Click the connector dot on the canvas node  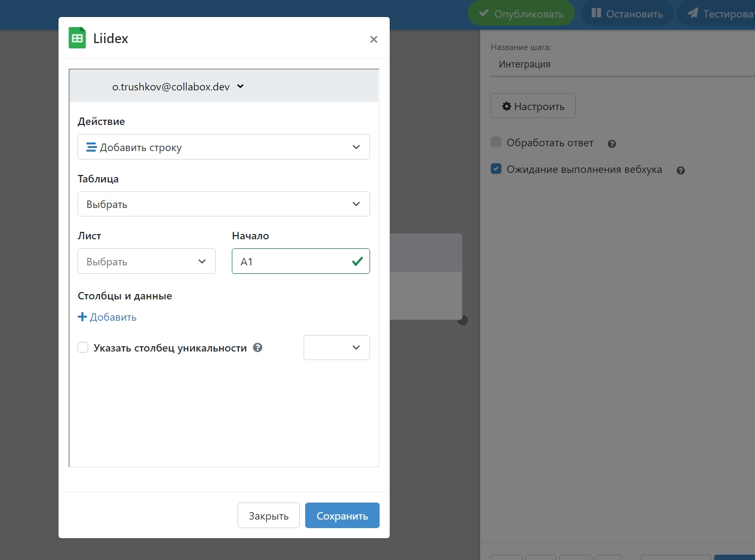463,320
